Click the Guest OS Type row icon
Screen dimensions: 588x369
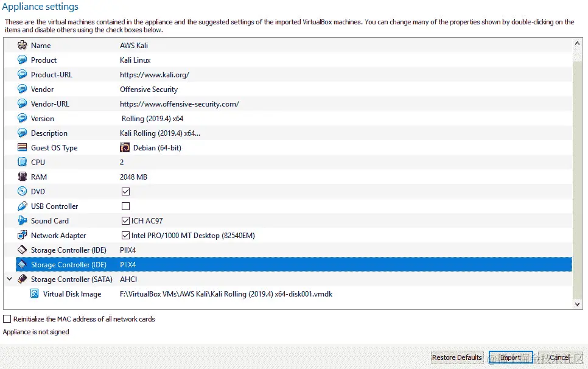(22, 147)
